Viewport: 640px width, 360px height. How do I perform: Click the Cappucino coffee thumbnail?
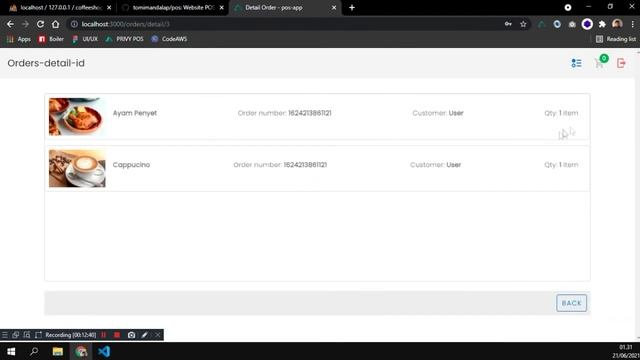tap(77, 168)
